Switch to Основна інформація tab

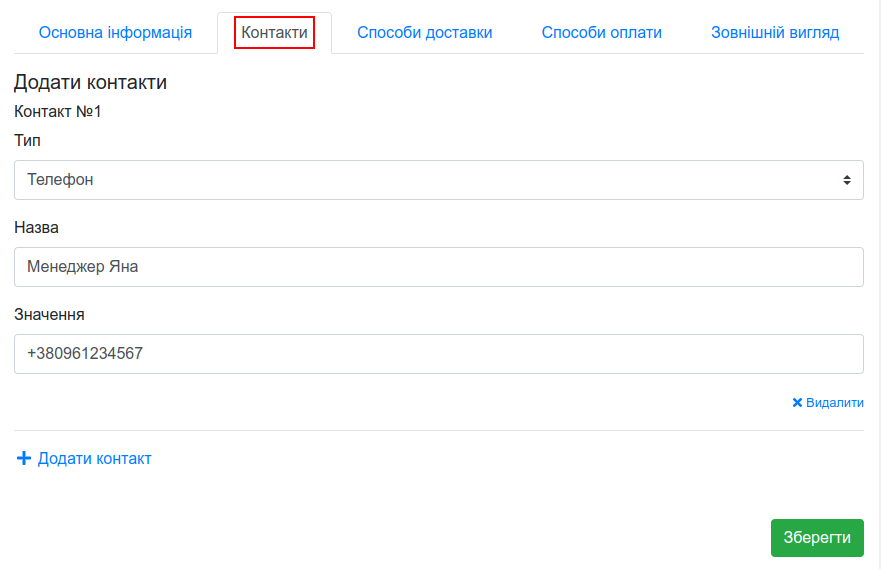tap(115, 33)
